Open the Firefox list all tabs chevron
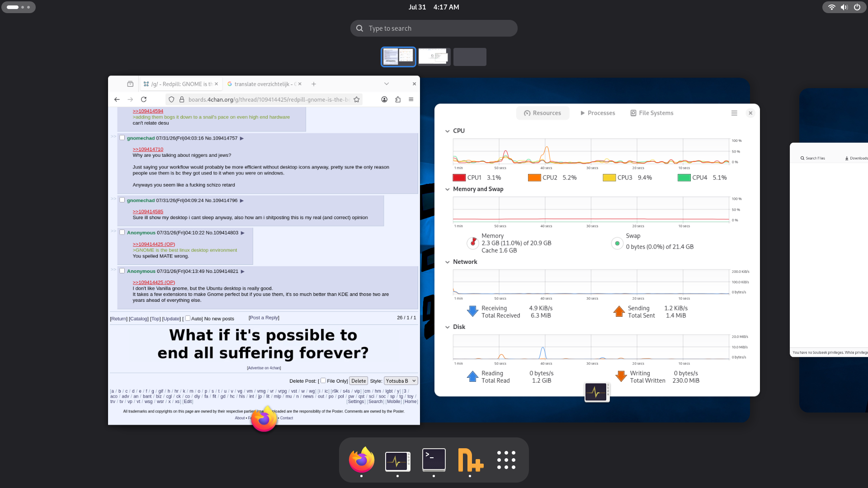 387,84
